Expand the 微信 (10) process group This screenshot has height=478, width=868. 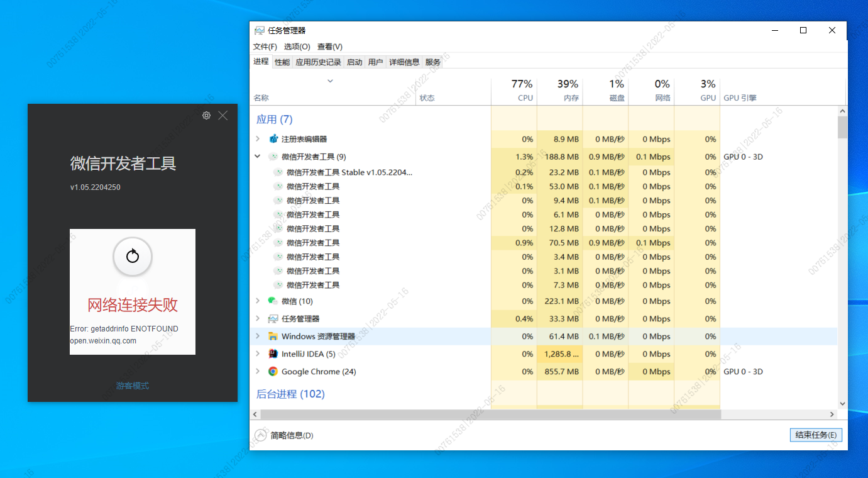[x=258, y=301]
